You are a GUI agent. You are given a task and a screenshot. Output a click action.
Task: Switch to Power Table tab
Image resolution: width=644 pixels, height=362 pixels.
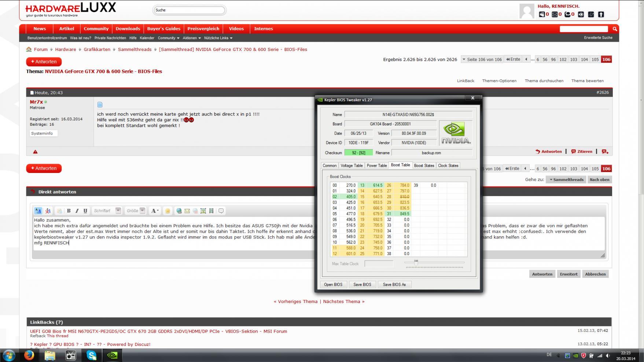(x=377, y=166)
